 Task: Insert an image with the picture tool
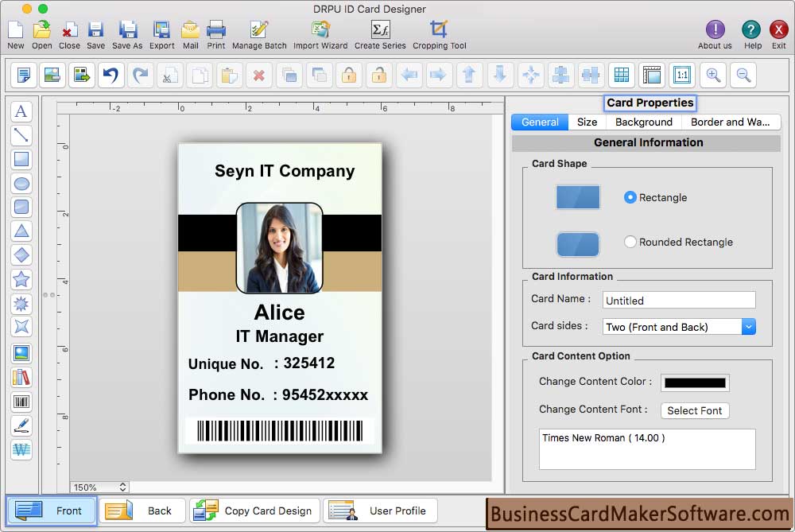pos(21,354)
